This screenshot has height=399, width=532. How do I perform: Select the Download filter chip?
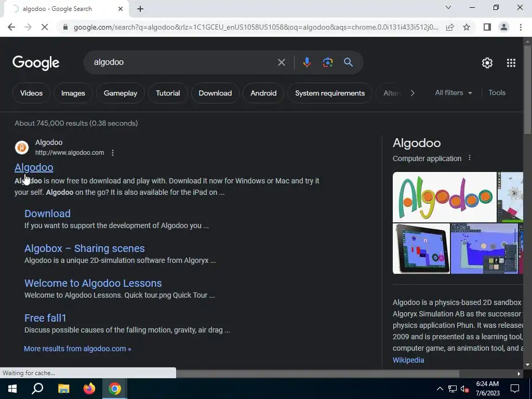[x=215, y=93]
